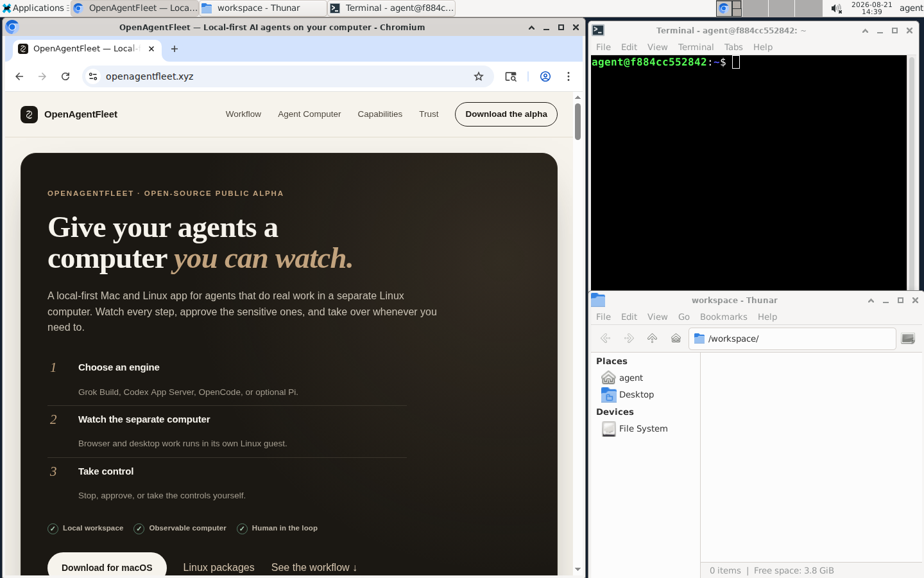Open a new Chromium tab
The image size is (924, 578).
(x=175, y=49)
